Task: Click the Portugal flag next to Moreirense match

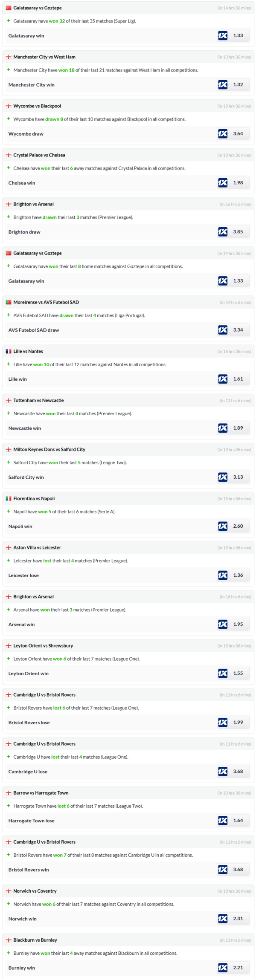Action: tap(9, 302)
